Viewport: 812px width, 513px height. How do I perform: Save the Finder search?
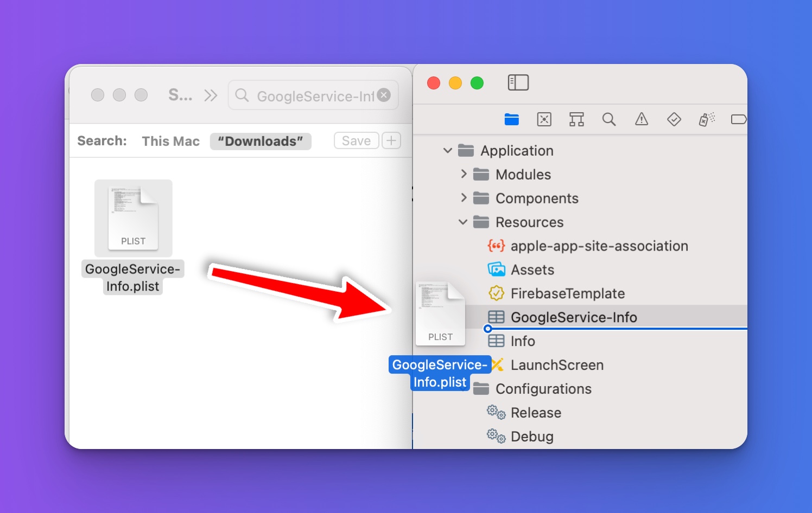click(x=356, y=140)
